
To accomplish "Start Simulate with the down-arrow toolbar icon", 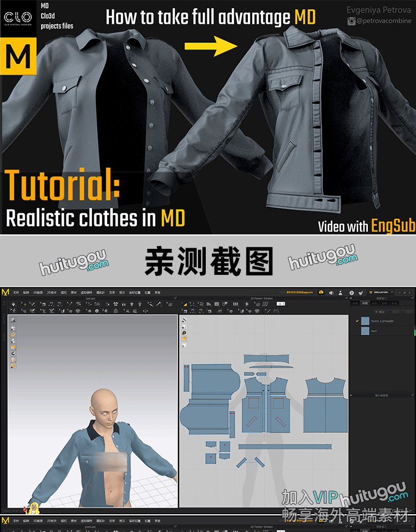I will (13, 304).
